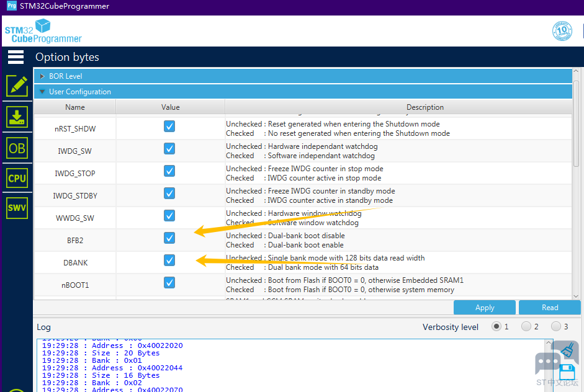Click log line 'Bank : 0x02'

92,383
